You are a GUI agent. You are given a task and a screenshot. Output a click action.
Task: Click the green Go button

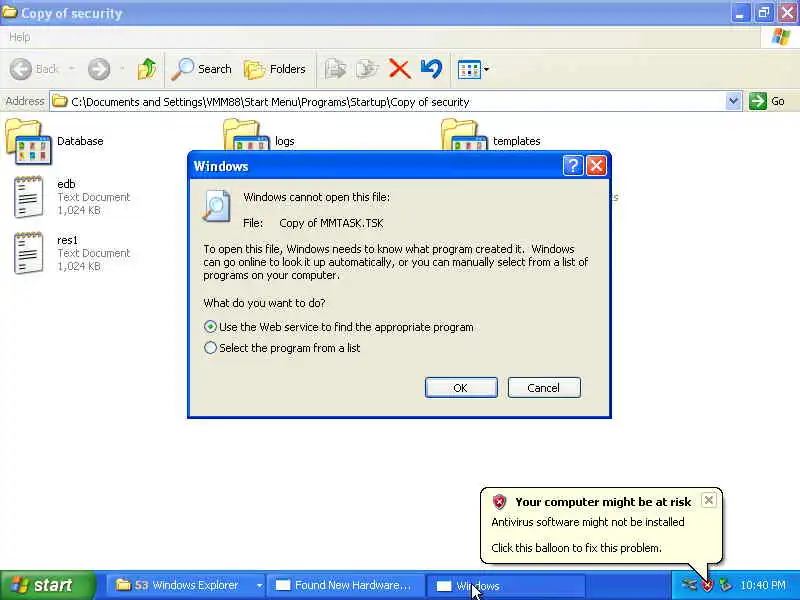click(x=767, y=101)
